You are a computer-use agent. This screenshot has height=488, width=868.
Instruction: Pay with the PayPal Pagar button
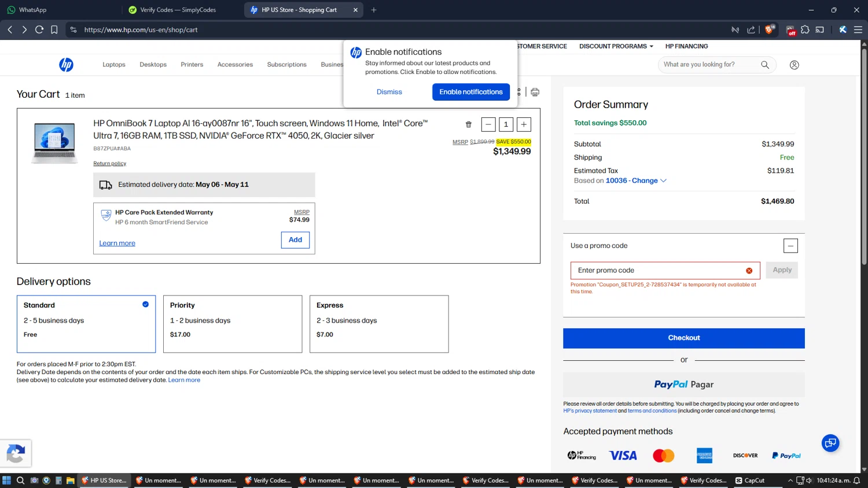684,385
